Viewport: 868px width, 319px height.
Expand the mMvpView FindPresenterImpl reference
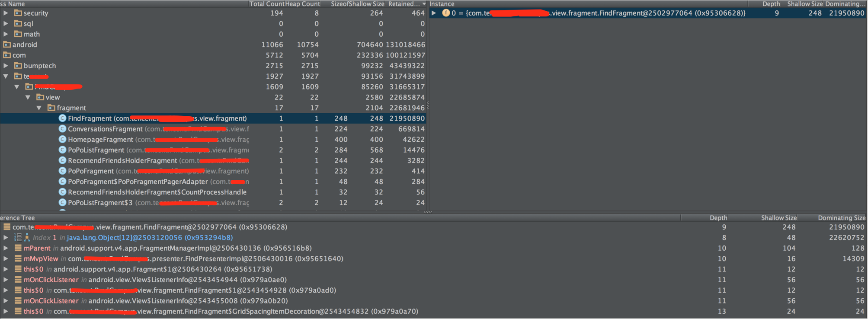[6, 258]
